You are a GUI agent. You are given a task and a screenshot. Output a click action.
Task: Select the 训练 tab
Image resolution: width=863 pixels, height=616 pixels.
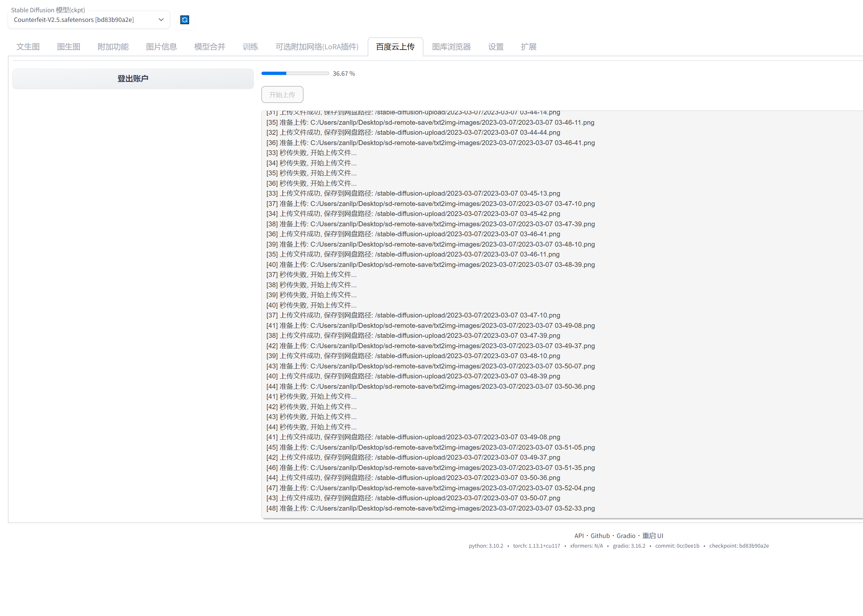250,47
